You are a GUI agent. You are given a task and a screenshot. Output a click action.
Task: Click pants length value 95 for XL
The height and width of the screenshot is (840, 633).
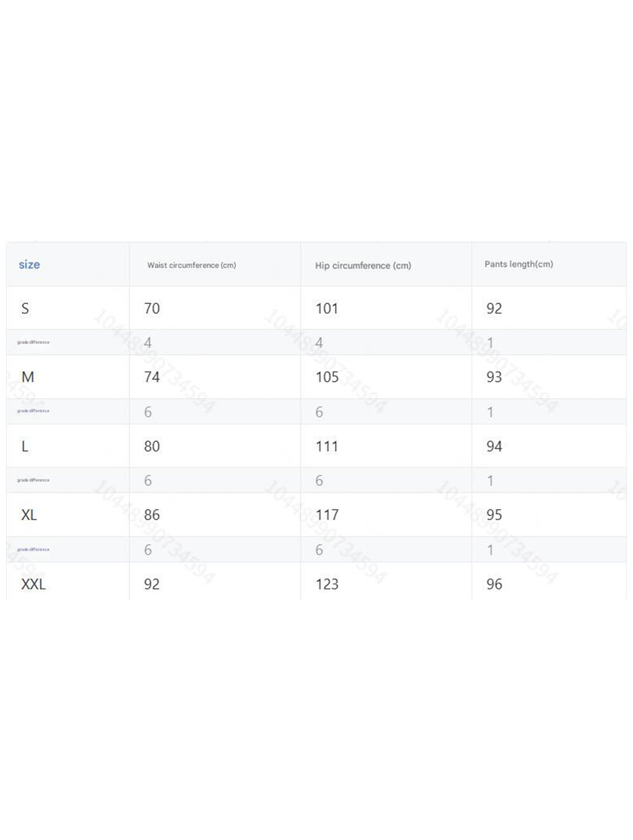pos(494,515)
